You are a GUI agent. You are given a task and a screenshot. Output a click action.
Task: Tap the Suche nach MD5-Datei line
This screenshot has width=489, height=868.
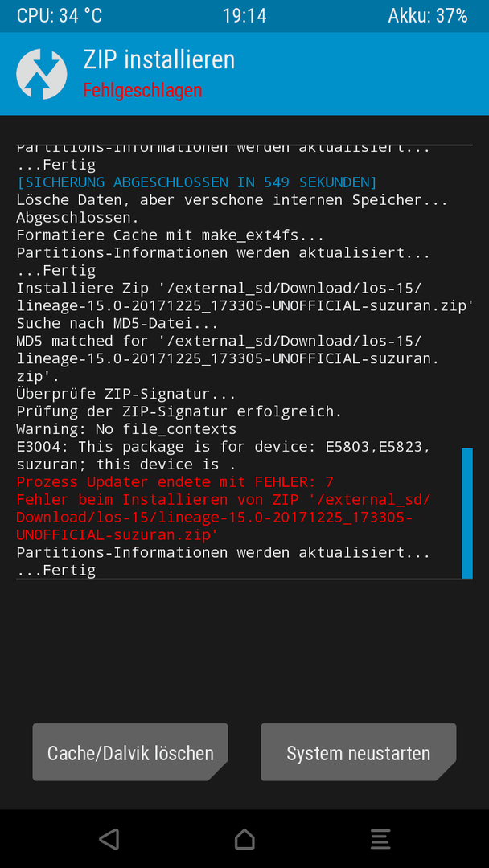pos(117,323)
